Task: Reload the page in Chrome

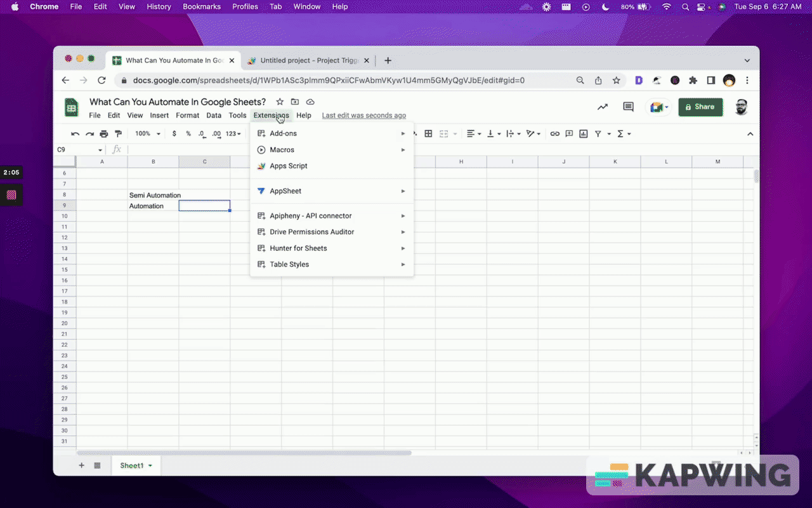Action: (101, 80)
